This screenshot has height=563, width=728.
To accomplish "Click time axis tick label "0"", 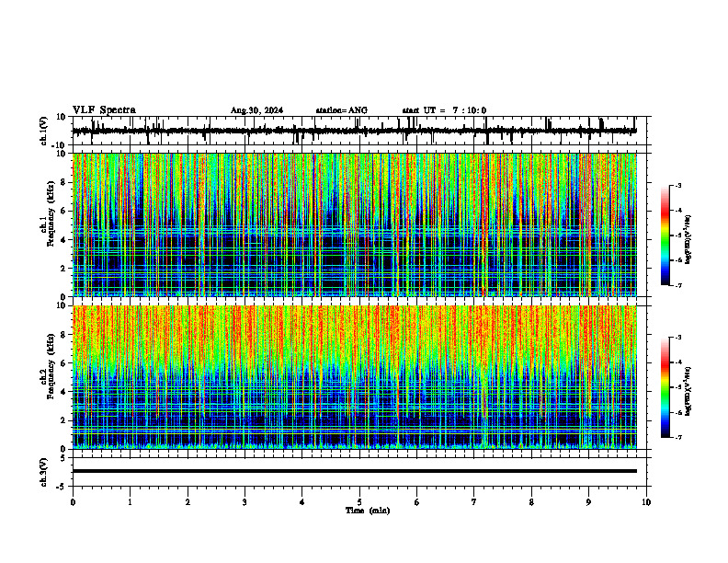I will click(73, 502).
